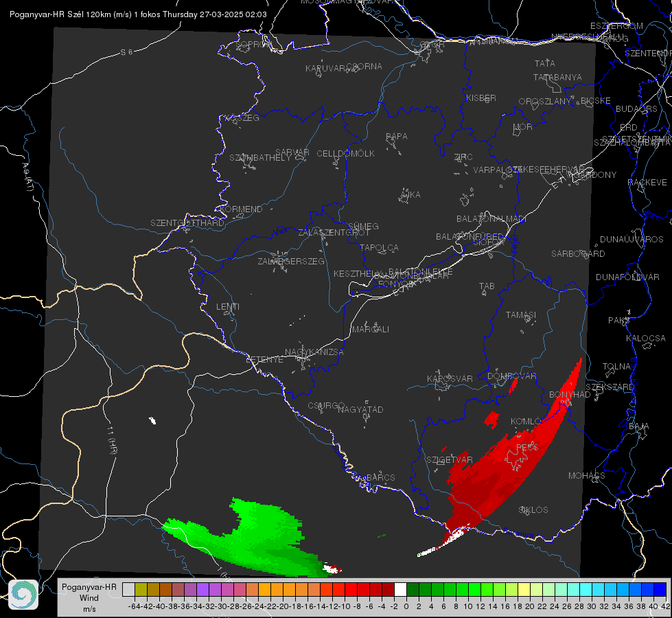672x618 pixels.
Task: Click the CSORNA label
Action: point(364,67)
